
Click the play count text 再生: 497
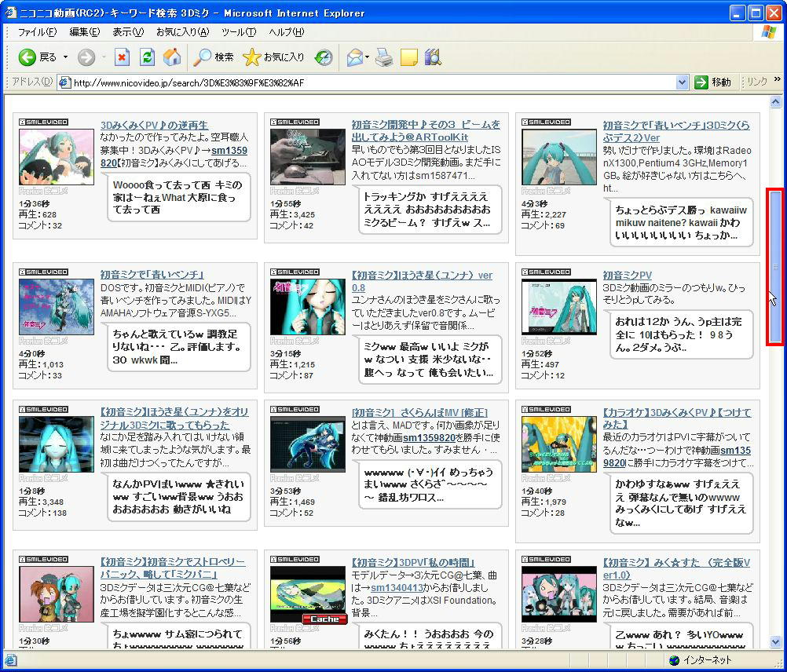point(540,364)
